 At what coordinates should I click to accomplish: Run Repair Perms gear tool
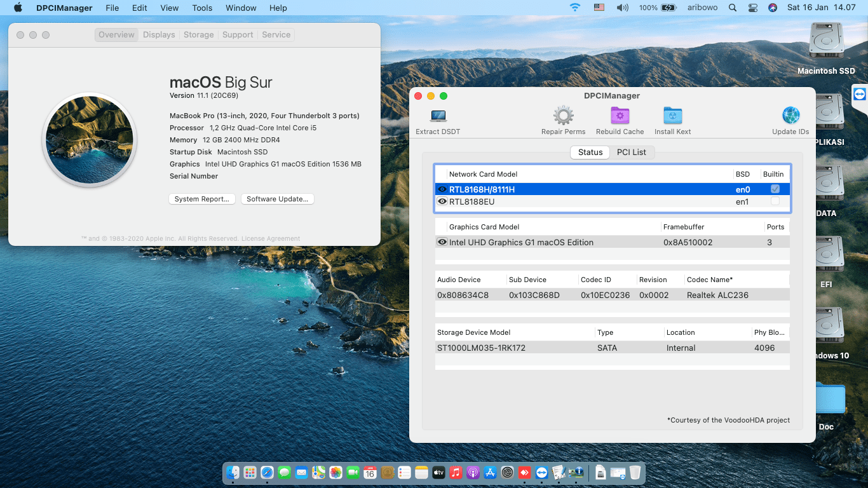point(563,116)
